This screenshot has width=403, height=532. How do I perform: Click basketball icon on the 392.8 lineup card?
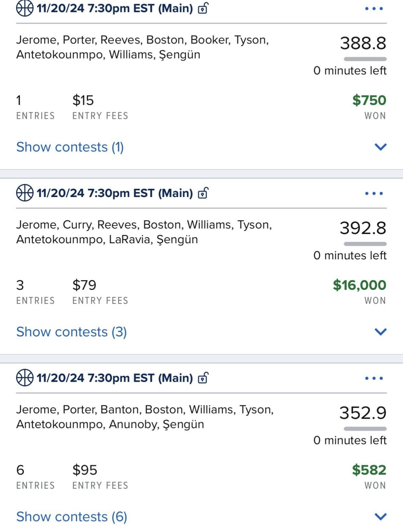(25, 193)
